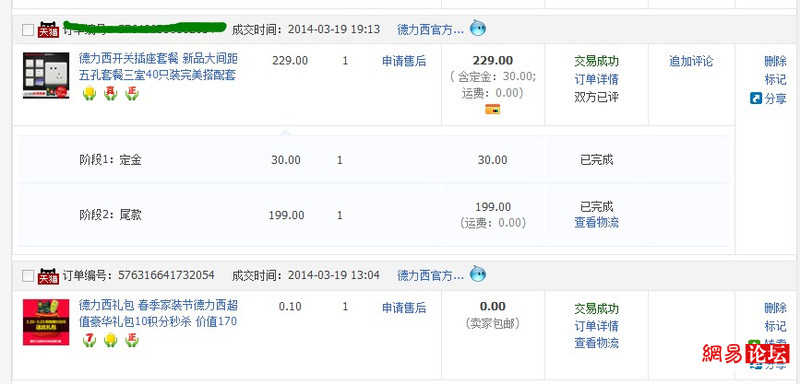
Task: Select order number 576316641732054
Action: tap(166, 276)
